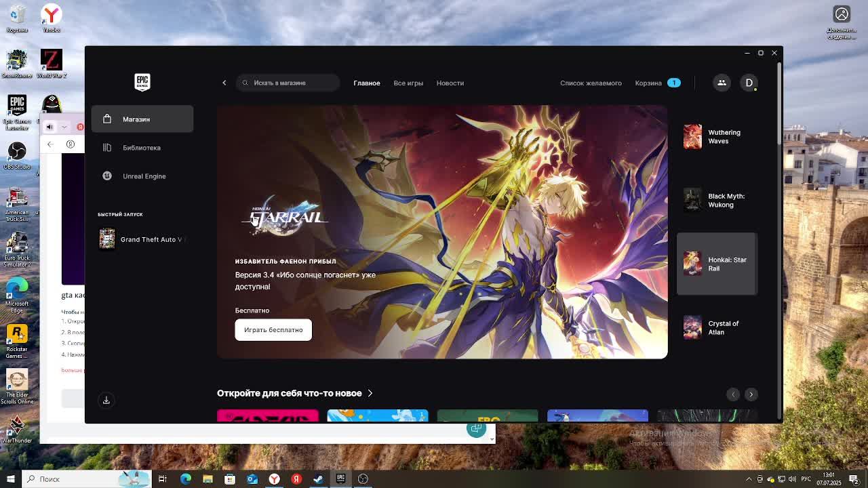Go back using the launcher's back arrow
Image resolution: width=868 pixels, height=488 pixels.
coord(224,83)
